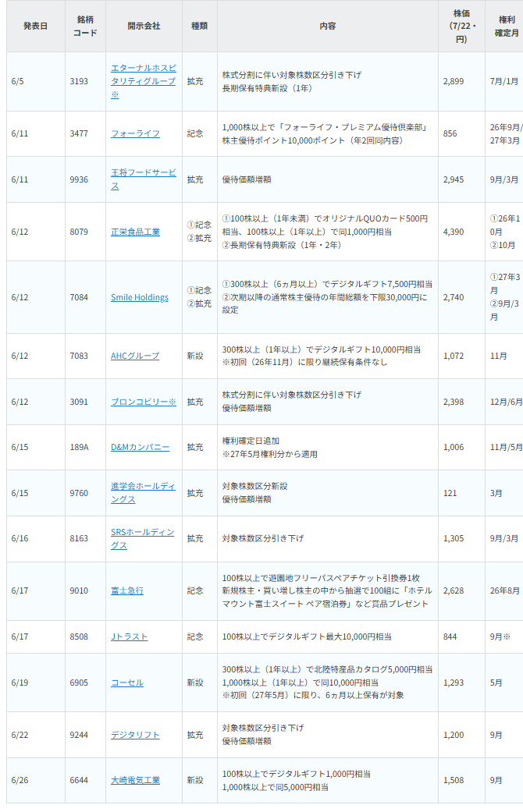Open the 正栄食品工業 company link
This screenshot has height=812, width=523.
[x=135, y=232]
